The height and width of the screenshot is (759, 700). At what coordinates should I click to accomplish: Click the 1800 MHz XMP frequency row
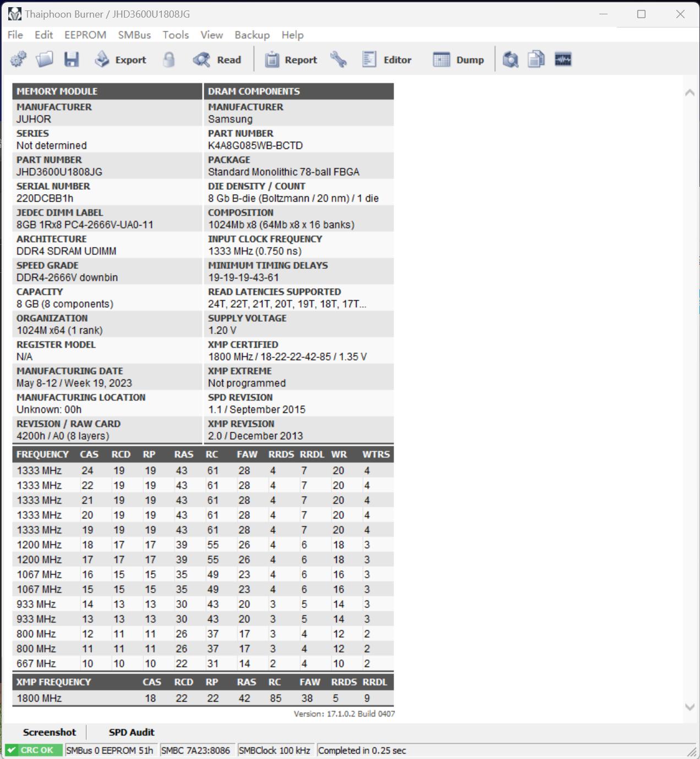tap(203, 698)
